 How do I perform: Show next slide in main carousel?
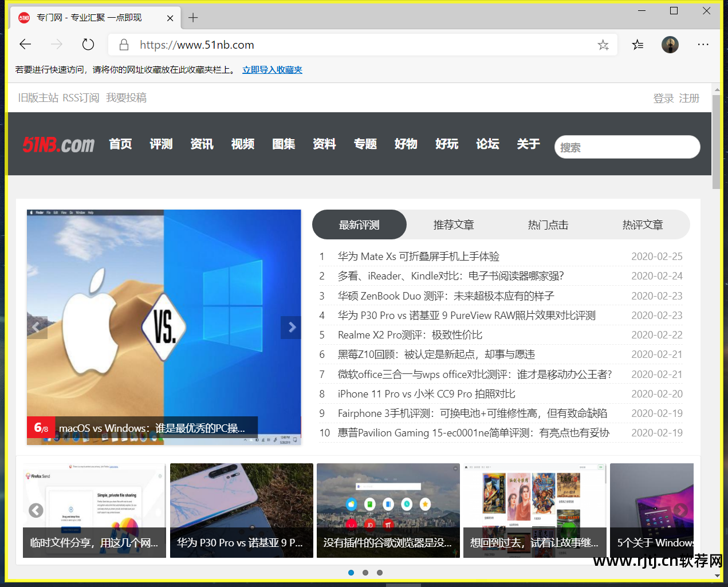pyautogui.click(x=291, y=328)
